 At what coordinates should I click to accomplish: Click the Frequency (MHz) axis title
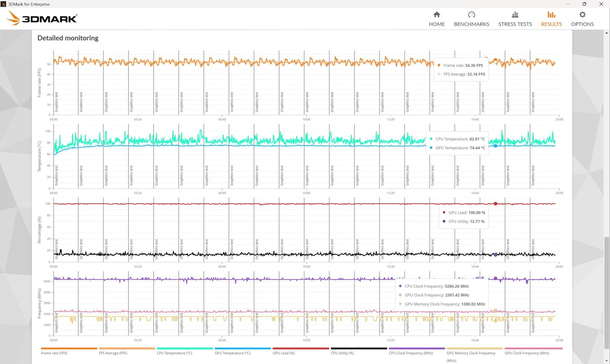(x=39, y=303)
